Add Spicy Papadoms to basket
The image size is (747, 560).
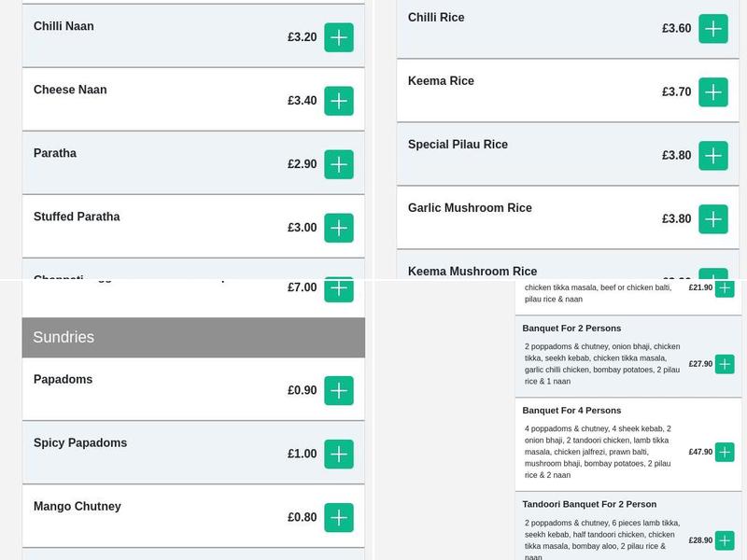click(x=339, y=455)
